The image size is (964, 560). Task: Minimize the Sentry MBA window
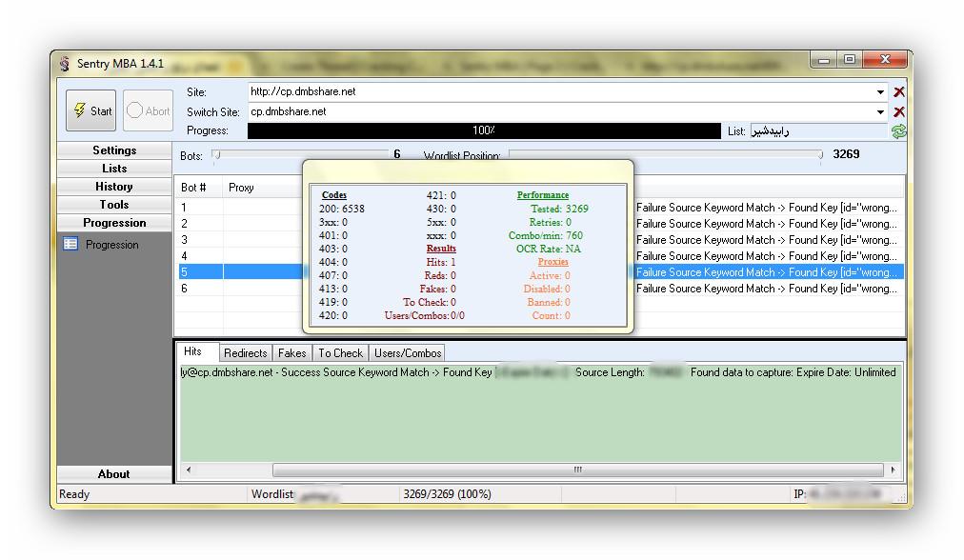pos(824,60)
